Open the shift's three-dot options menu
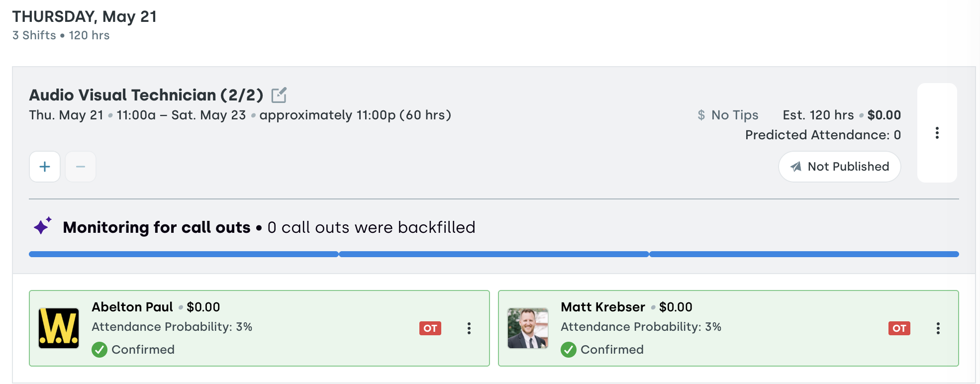This screenshot has height=384, width=980. click(x=937, y=133)
